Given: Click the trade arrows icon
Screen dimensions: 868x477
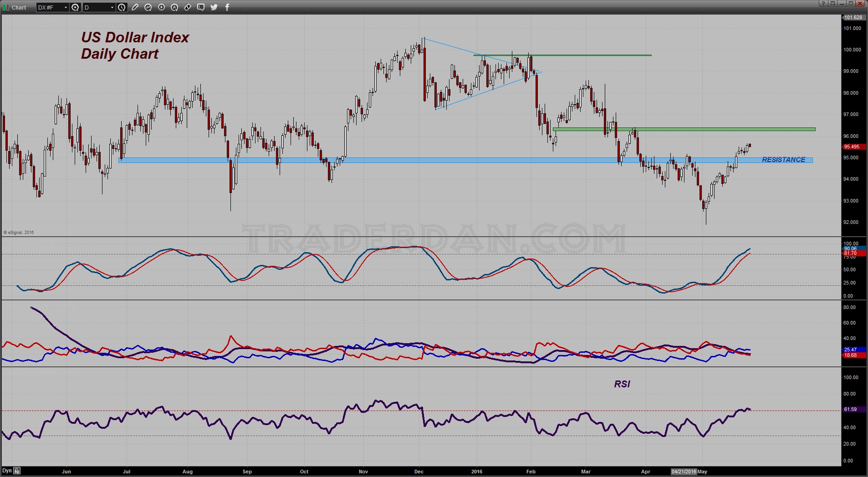Looking at the screenshot, I should (x=188, y=7).
